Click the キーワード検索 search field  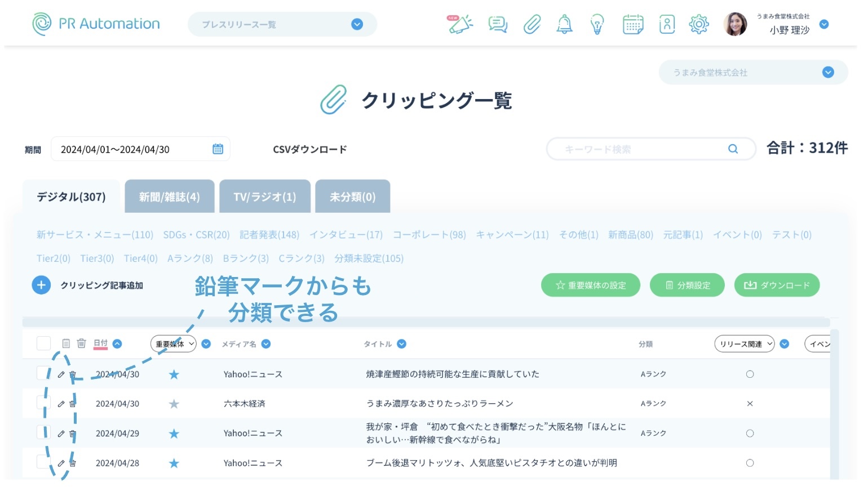pos(643,149)
